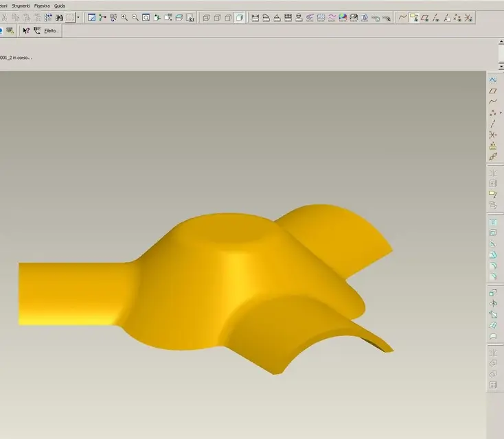Click the Filetto button
The width and height of the screenshot is (504, 439).
point(51,31)
